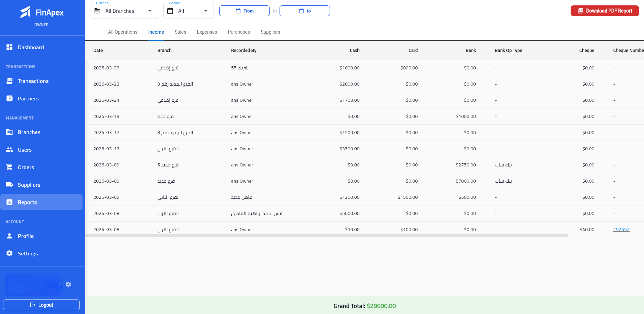Click the 2026-03-13 date cell
644x314 pixels.
click(x=106, y=149)
